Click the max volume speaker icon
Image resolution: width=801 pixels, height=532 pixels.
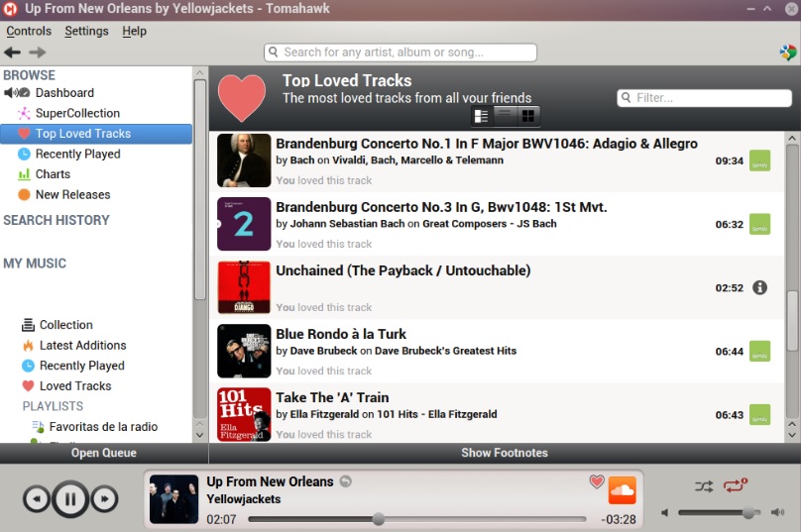(x=777, y=512)
